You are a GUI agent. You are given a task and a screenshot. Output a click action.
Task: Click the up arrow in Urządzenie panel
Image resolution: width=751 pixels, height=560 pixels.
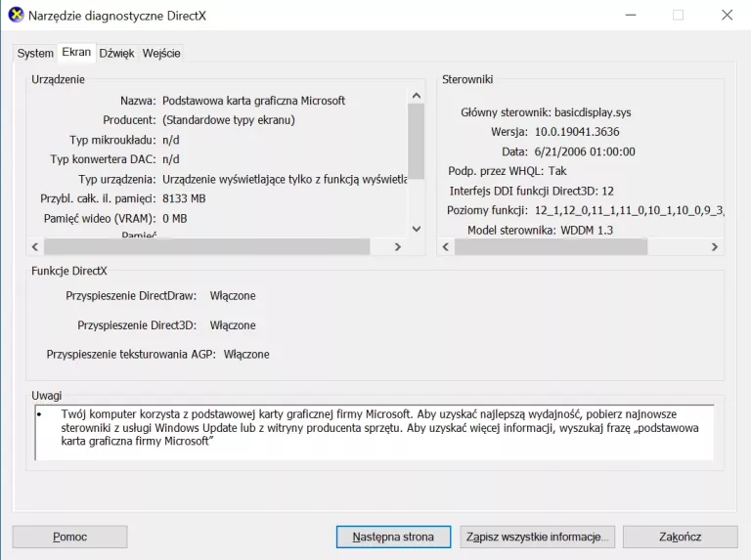point(416,96)
